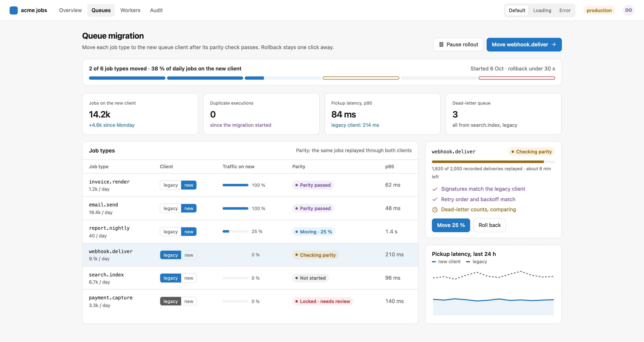This screenshot has width=644, height=342.
Task: Open the Overview tab
Action: pyautogui.click(x=70, y=10)
